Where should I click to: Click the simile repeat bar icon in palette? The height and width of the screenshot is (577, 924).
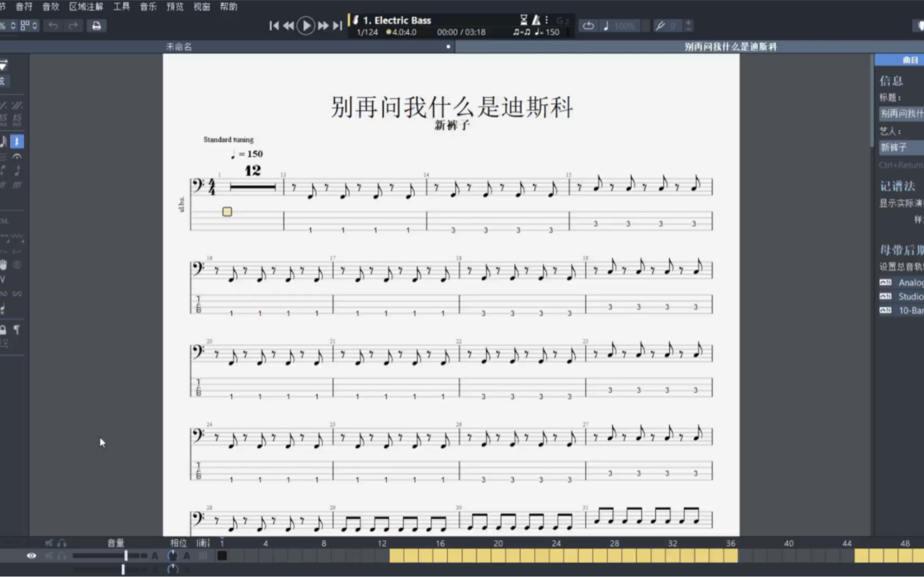click(3, 106)
